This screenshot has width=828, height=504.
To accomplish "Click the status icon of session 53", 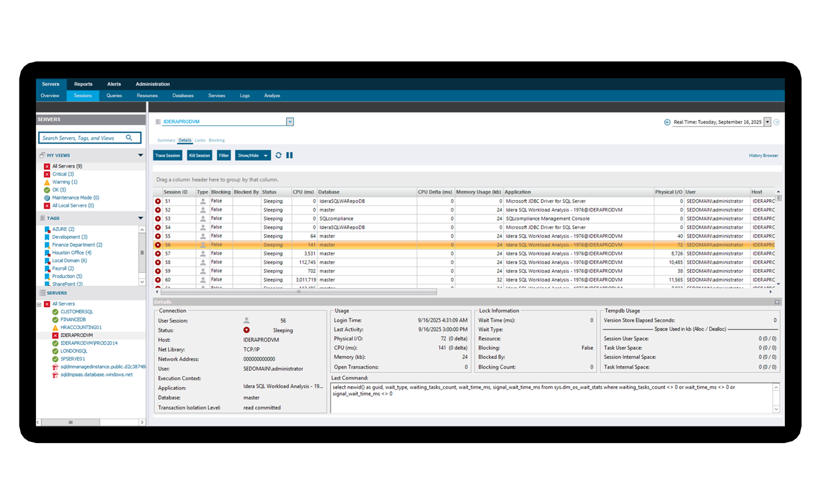I will tap(158, 219).
